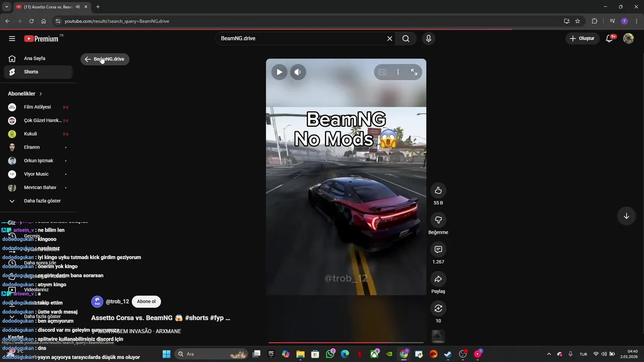Open a new Chrome tab

point(98,7)
